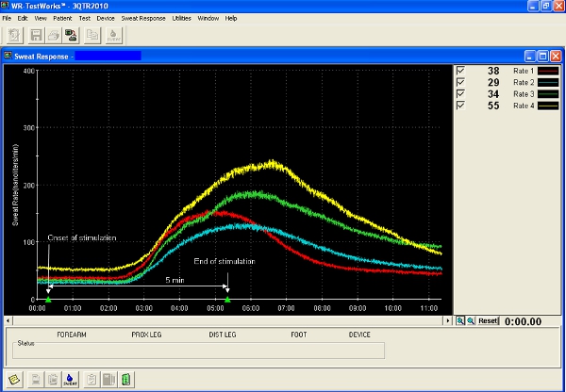Click the zoom in magnifier icon

[460, 321]
